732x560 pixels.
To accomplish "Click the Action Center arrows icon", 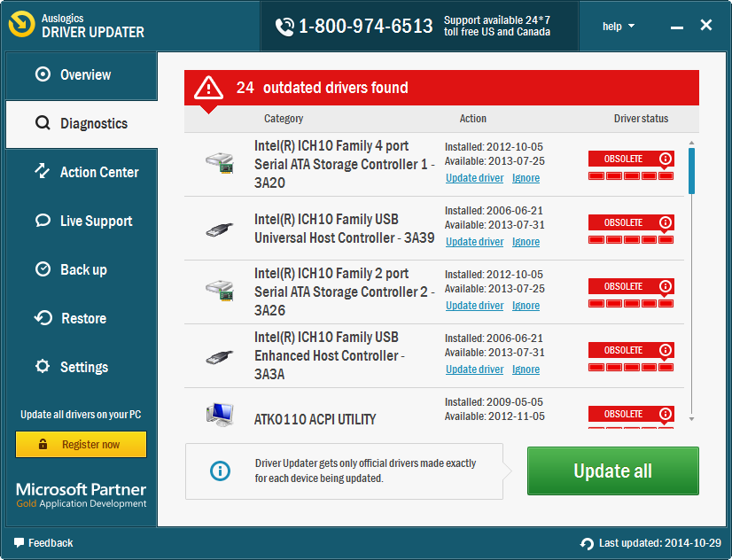I will coord(43,171).
